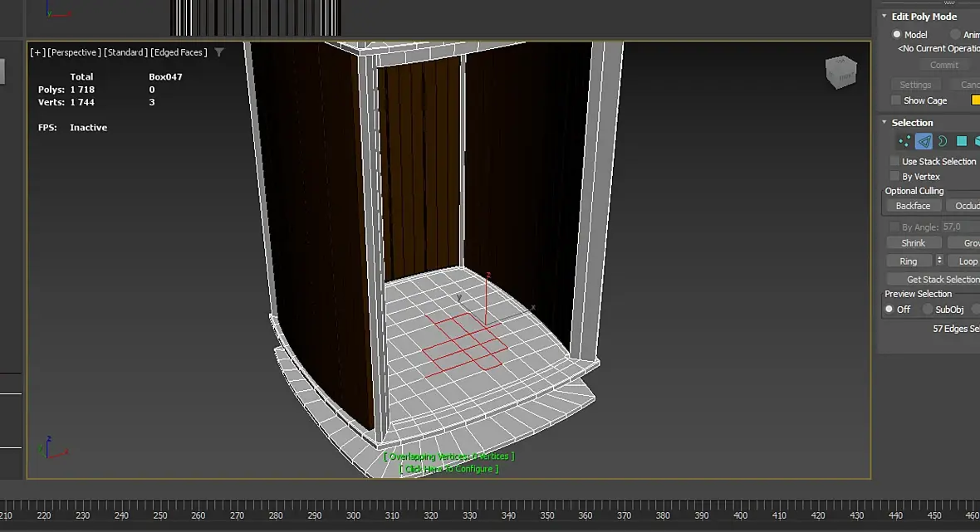Click the Cancel button beside Settings

[x=965, y=85]
